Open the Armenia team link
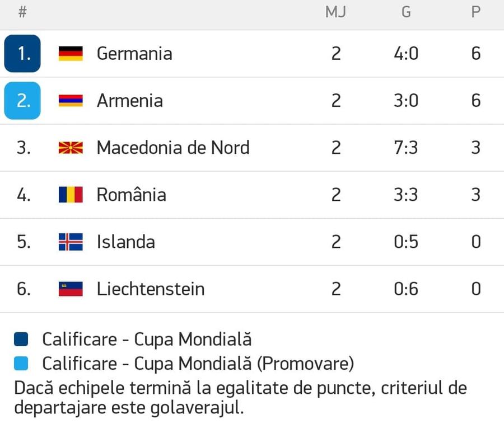Screen dimensions: 504x424 (130, 101)
